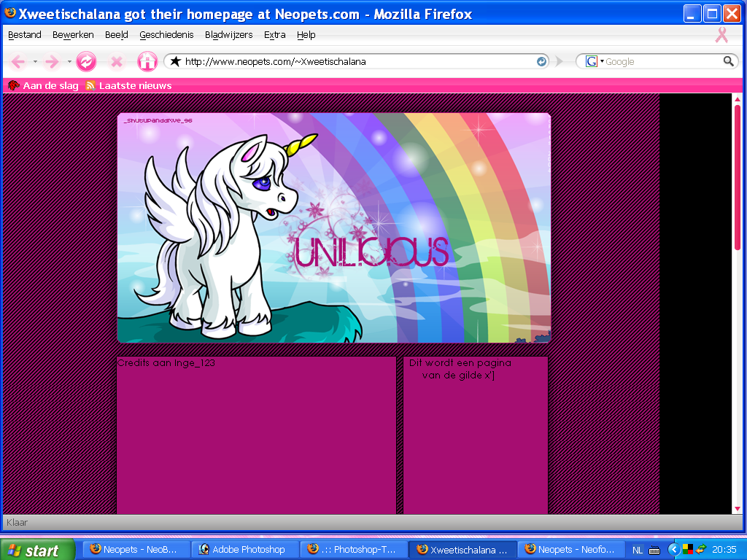Click the keyboard icon in system tray
The height and width of the screenshot is (560, 747).
(654, 550)
